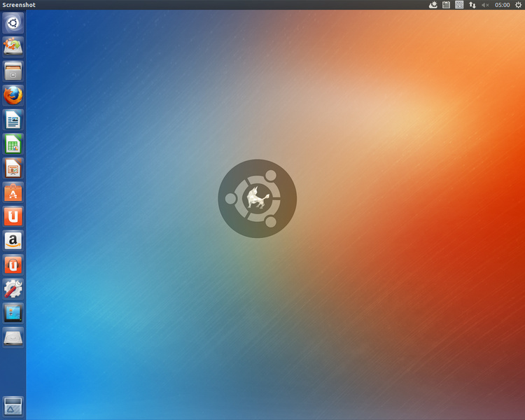Open the Amazon launcher icon
Viewport: 525px width, 420px height.
[13, 241]
